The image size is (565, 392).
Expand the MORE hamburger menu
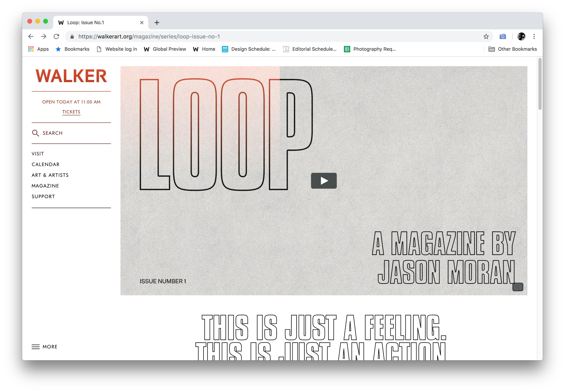(44, 347)
